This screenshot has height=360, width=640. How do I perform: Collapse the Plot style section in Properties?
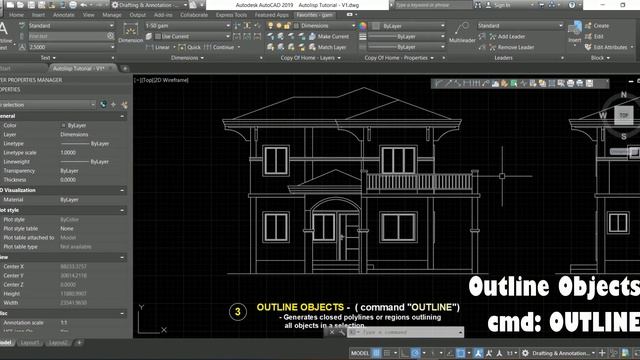click(122, 210)
